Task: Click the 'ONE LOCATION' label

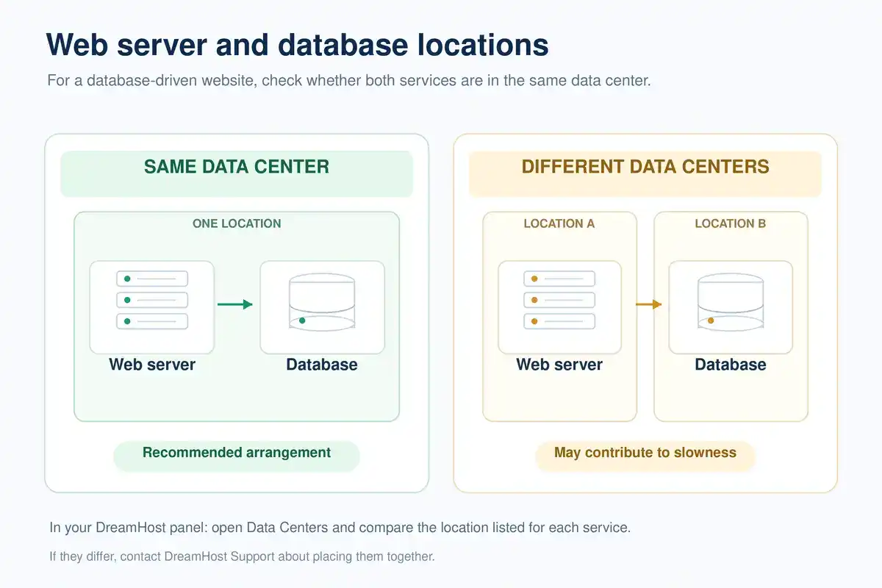Action: pyautogui.click(x=237, y=223)
